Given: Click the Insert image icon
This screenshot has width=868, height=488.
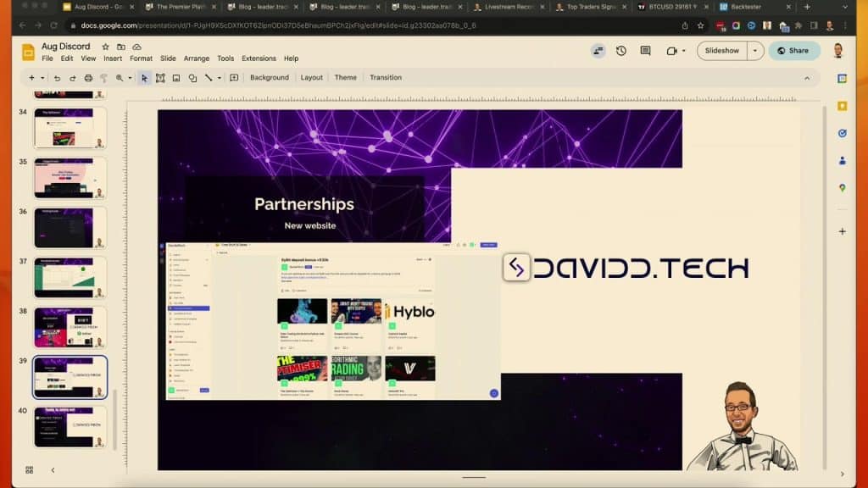Looking at the screenshot, I should (176, 78).
